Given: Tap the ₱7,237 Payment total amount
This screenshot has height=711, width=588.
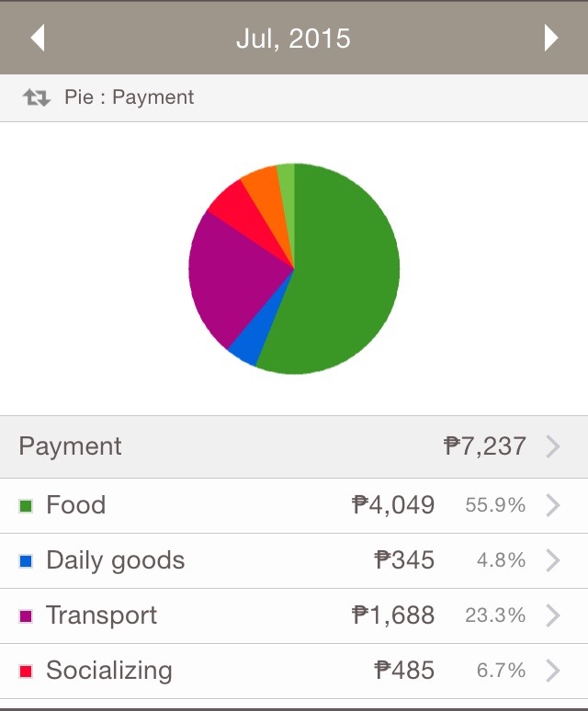Looking at the screenshot, I should click(x=485, y=446).
